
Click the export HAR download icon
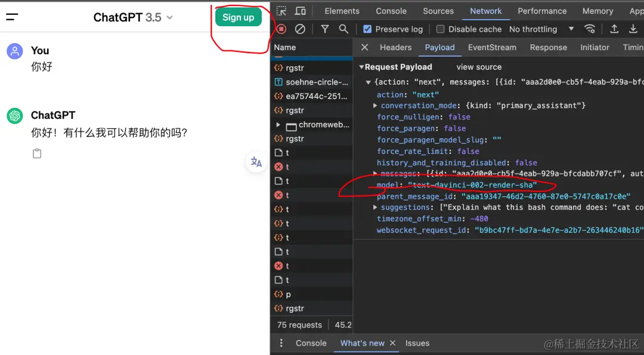(633, 29)
